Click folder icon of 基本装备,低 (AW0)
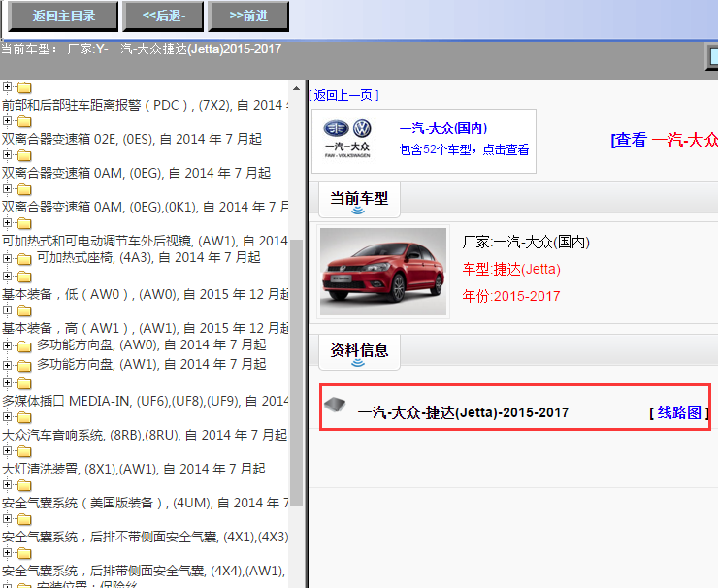 (24, 277)
